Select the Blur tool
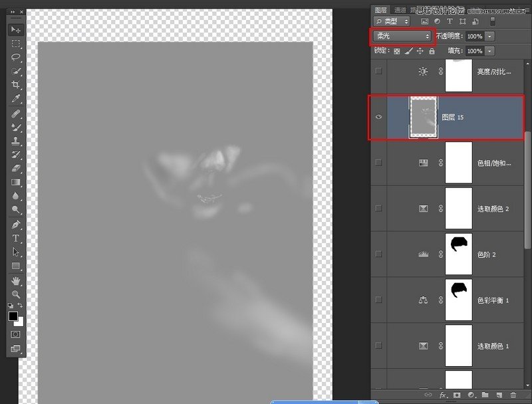Screen dimensions: 532x404 coord(15,195)
